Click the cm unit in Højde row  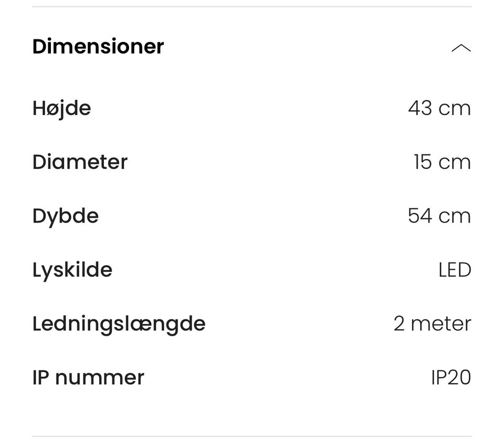click(x=455, y=108)
